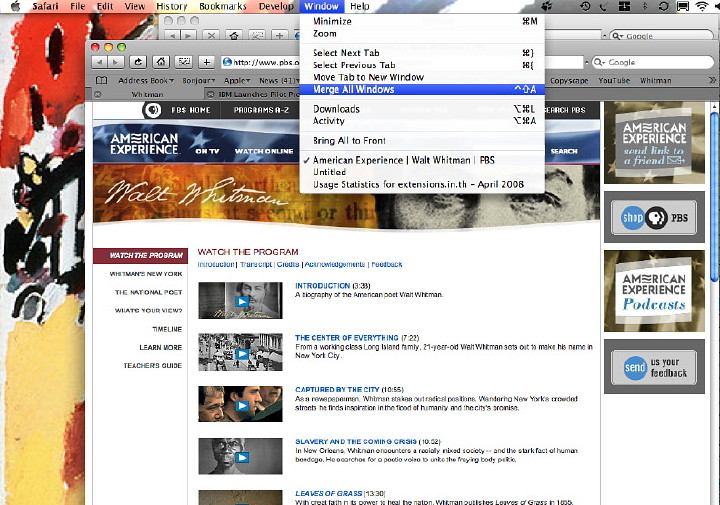Play Captured by the City thumbnail

tap(241, 404)
